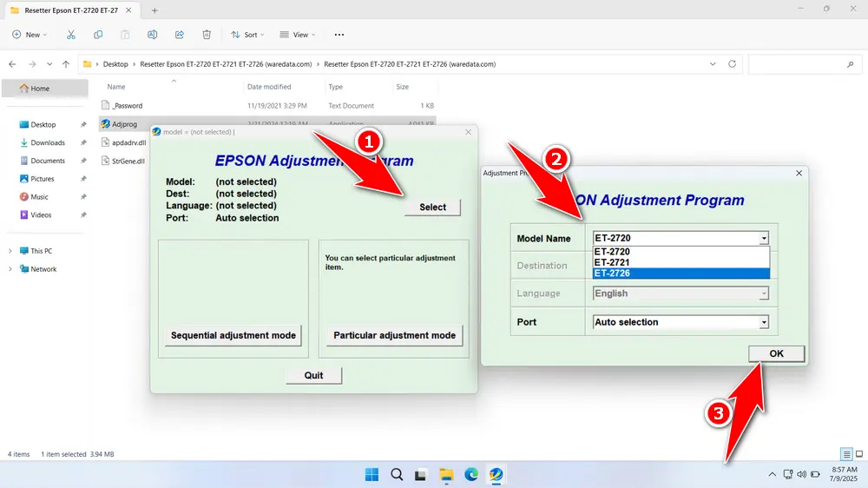Open a new Explorer tab
This screenshot has width=868, height=488.
coord(155,10)
